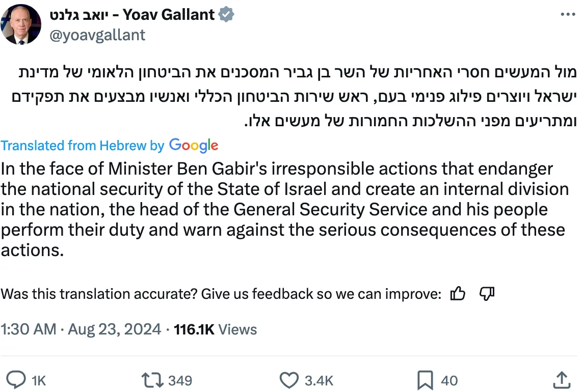Click the verified badge next to name

click(226, 15)
